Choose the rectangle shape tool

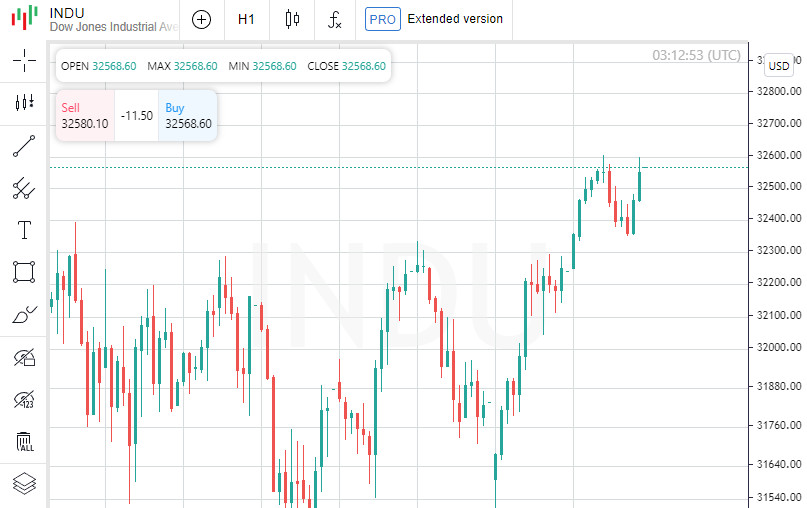[24, 272]
